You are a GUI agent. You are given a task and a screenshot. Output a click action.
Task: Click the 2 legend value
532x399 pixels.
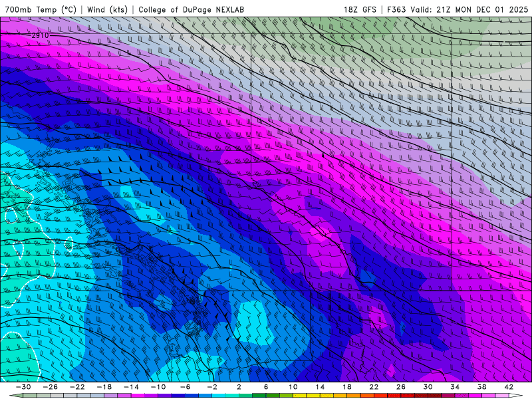(239, 387)
